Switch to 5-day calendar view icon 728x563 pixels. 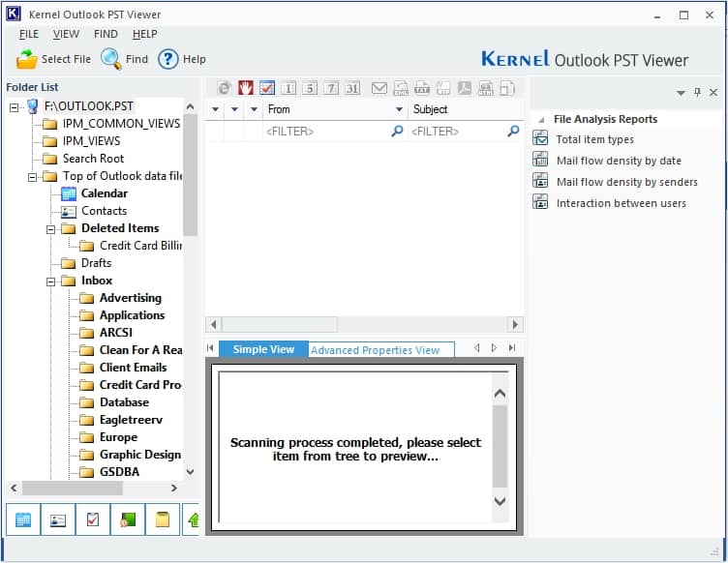(310, 88)
